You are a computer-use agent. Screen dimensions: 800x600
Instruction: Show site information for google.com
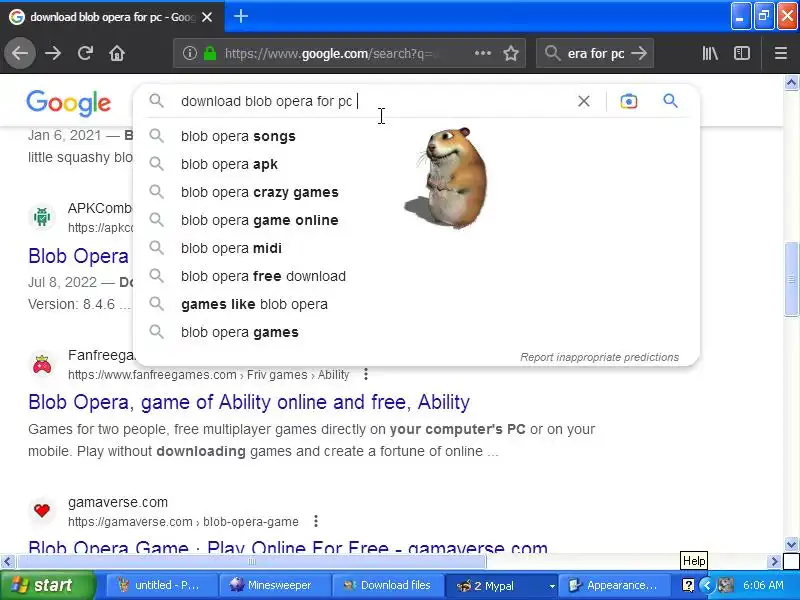(190, 53)
